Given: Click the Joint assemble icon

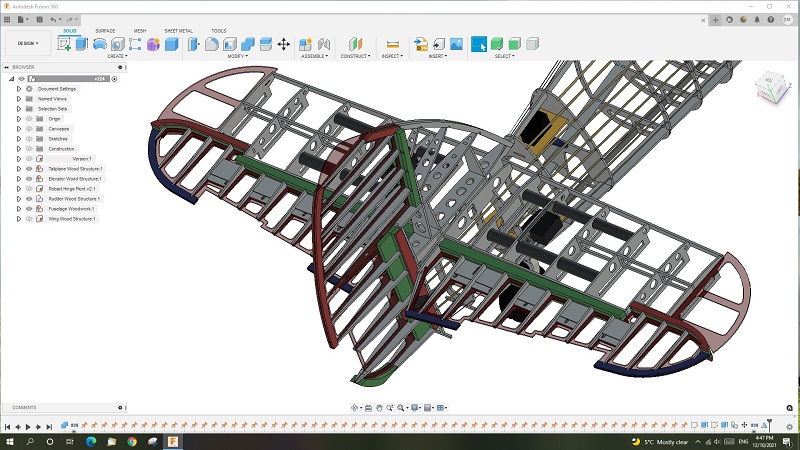Looking at the screenshot, I should tap(324, 44).
